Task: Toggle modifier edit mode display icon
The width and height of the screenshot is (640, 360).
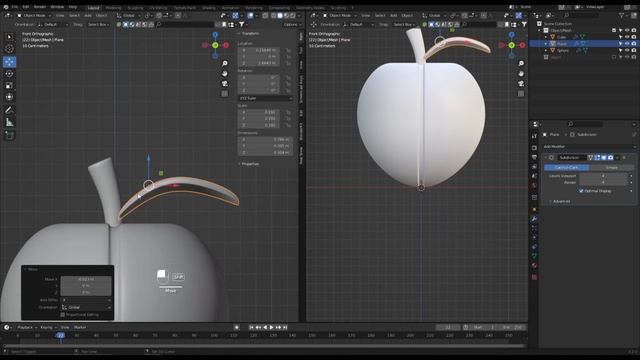Action: coord(597,158)
